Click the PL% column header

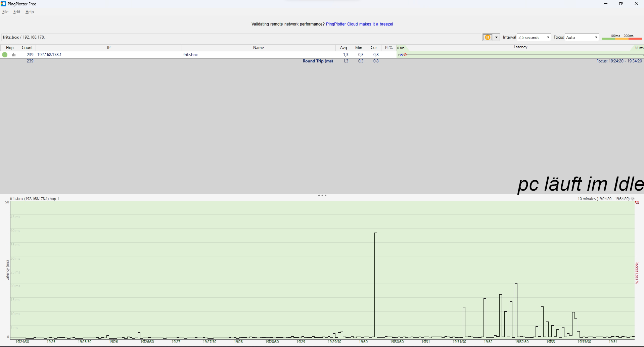click(x=389, y=48)
